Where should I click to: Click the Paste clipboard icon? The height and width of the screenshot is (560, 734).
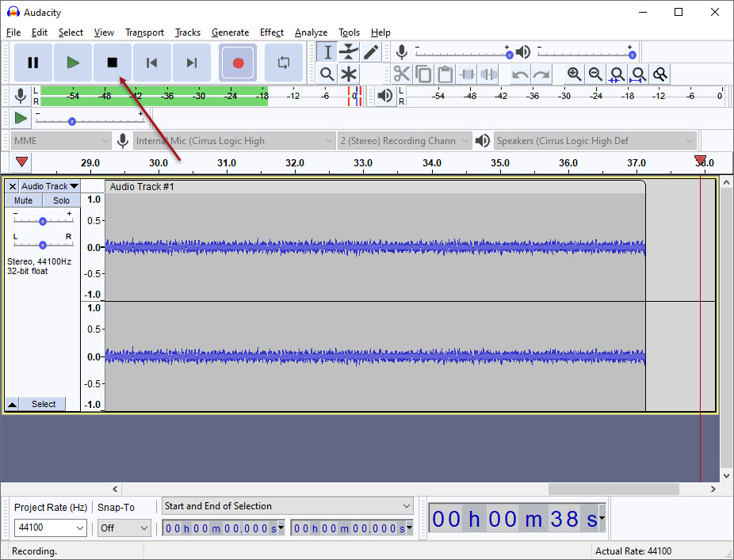click(x=445, y=74)
